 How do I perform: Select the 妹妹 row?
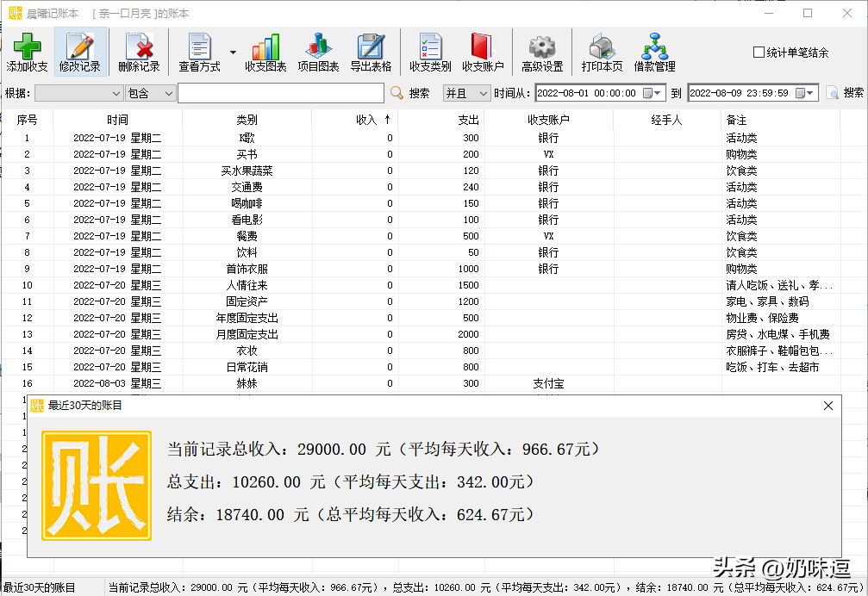[x=421, y=383]
